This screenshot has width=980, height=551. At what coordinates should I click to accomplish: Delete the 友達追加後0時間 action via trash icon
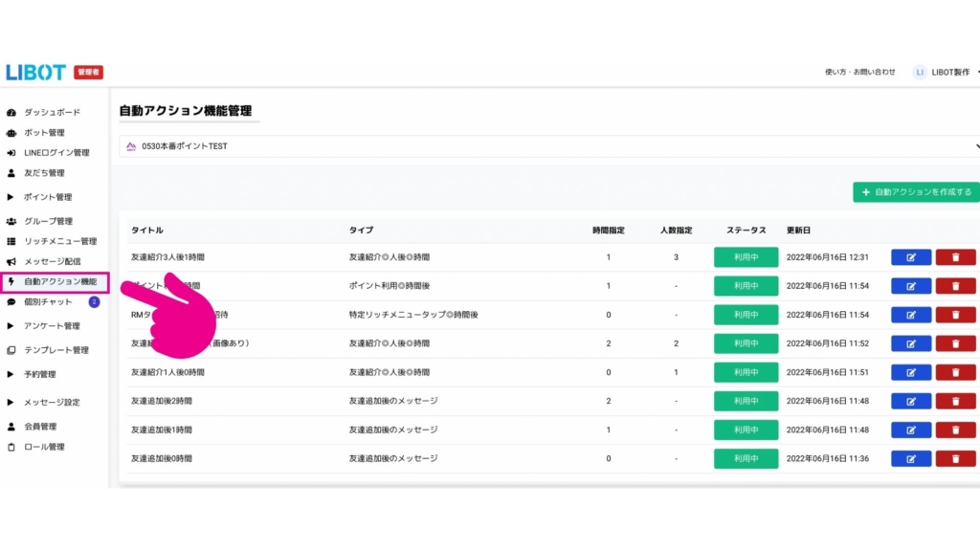tap(955, 458)
